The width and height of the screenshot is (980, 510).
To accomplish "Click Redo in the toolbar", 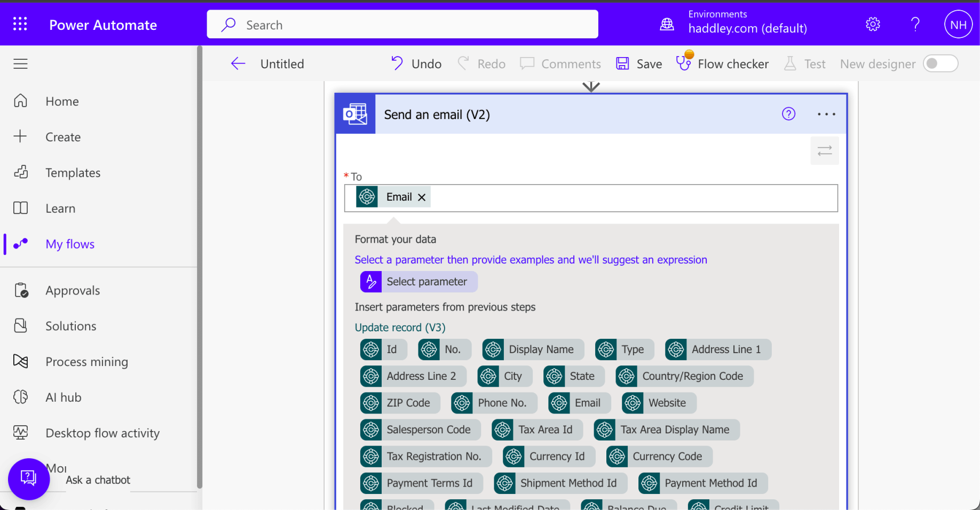I will [481, 64].
